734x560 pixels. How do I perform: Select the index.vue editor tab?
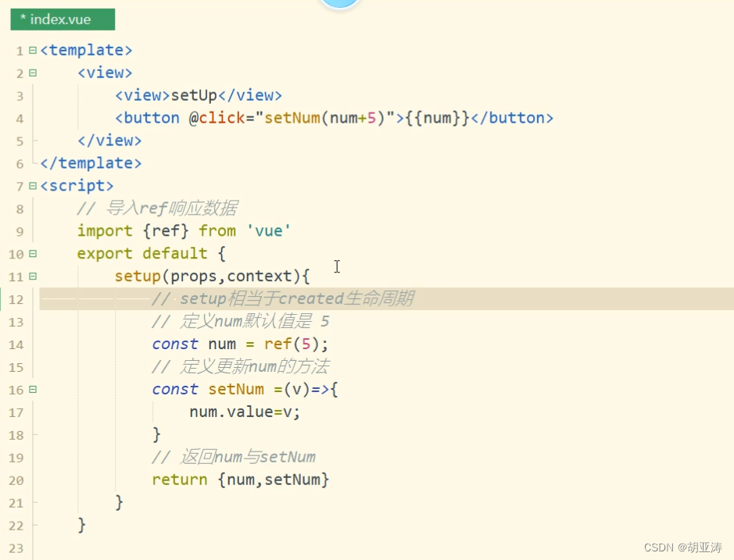pyautogui.click(x=63, y=20)
